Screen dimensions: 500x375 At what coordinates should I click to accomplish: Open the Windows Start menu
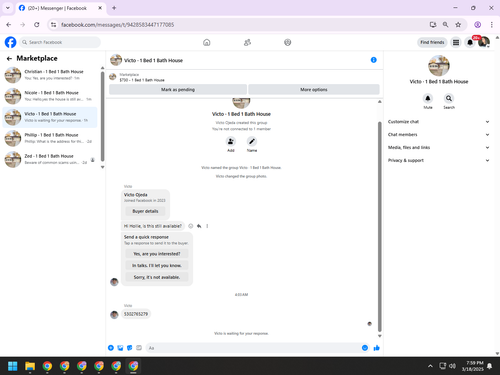point(13,366)
